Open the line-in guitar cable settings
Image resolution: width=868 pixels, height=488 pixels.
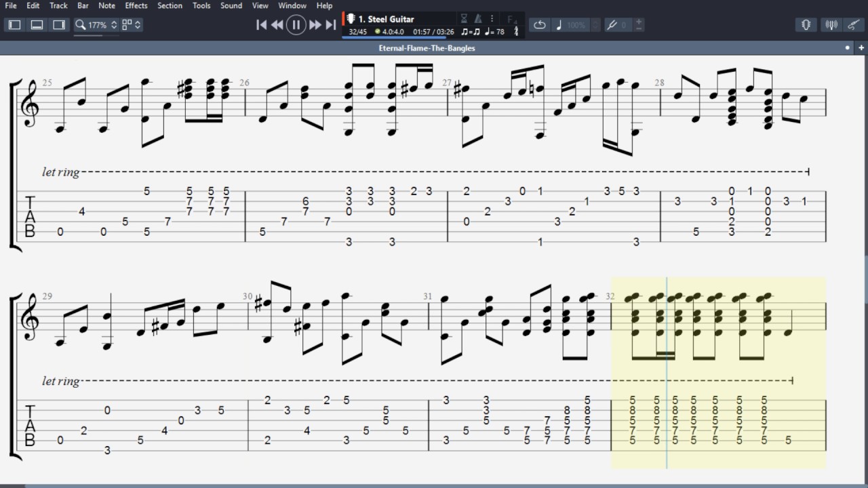click(854, 25)
